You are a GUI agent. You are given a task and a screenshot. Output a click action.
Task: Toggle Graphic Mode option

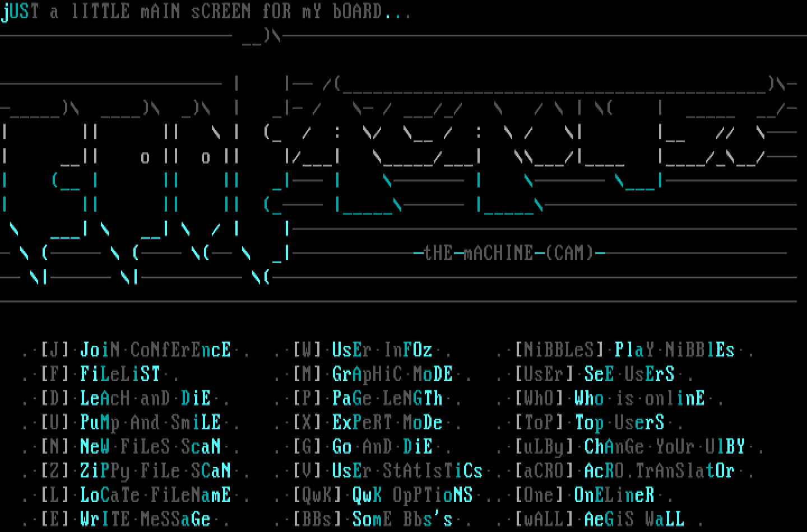392,374
